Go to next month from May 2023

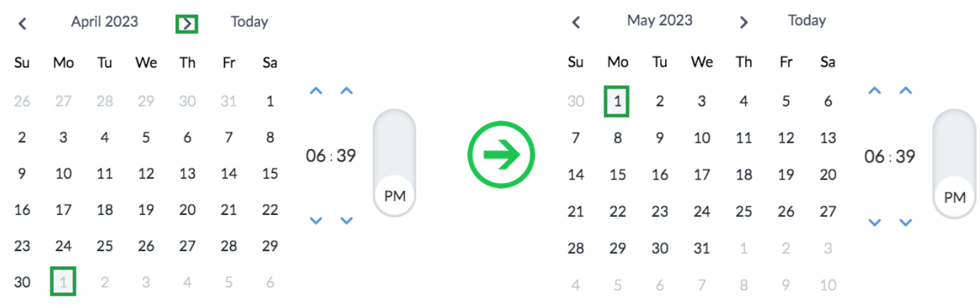743,23
